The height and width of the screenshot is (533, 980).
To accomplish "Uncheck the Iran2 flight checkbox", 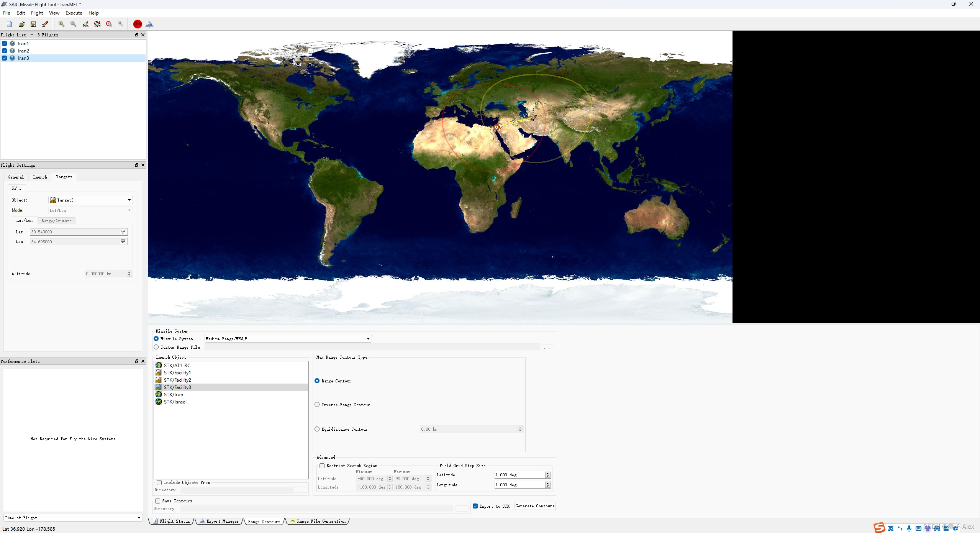I will coord(5,51).
